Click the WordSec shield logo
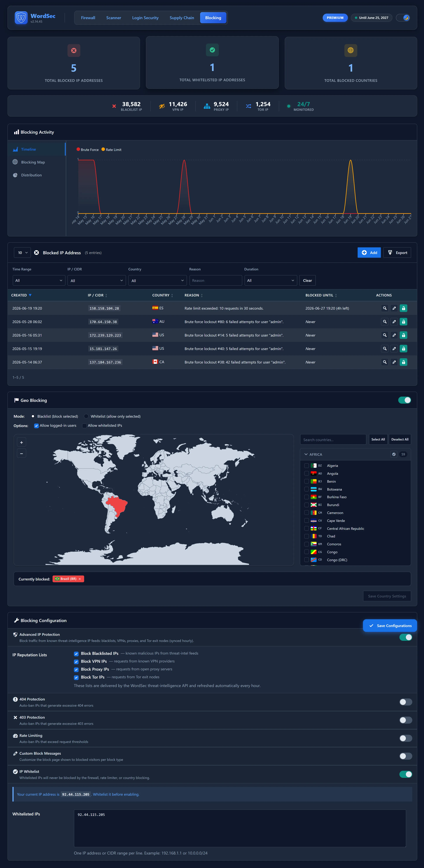 pyautogui.click(x=21, y=18)
